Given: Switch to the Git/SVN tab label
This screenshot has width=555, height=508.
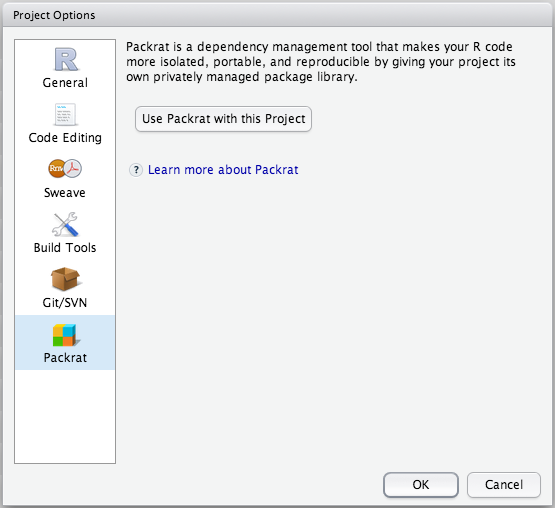Looking at the screenshot, I should click(x=65, y=303).
